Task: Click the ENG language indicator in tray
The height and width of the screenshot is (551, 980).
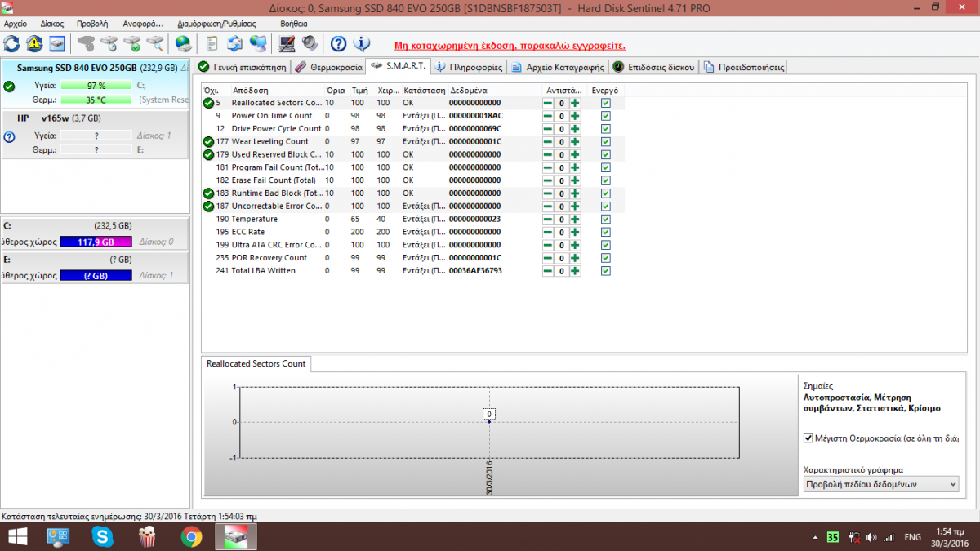Action: (913, 537)
